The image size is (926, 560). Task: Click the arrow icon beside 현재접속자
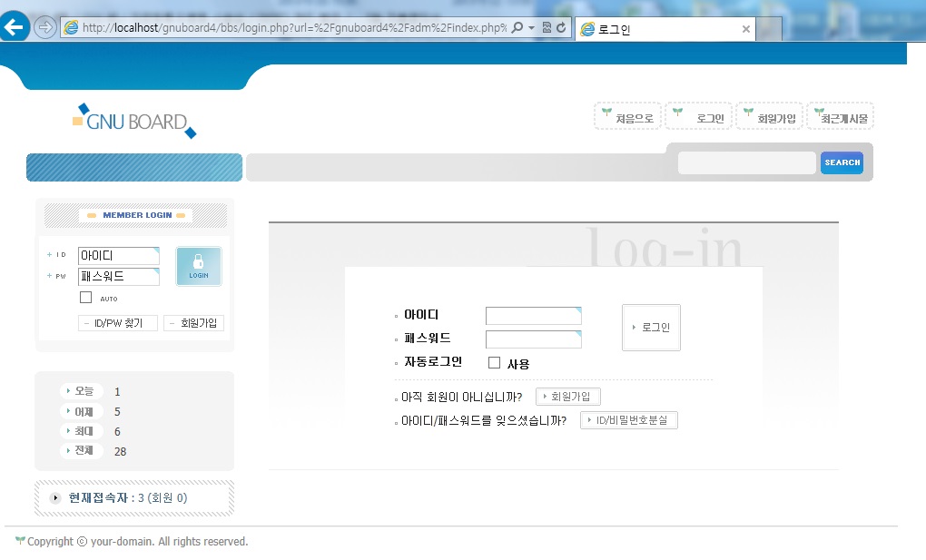tap(56, 498)
